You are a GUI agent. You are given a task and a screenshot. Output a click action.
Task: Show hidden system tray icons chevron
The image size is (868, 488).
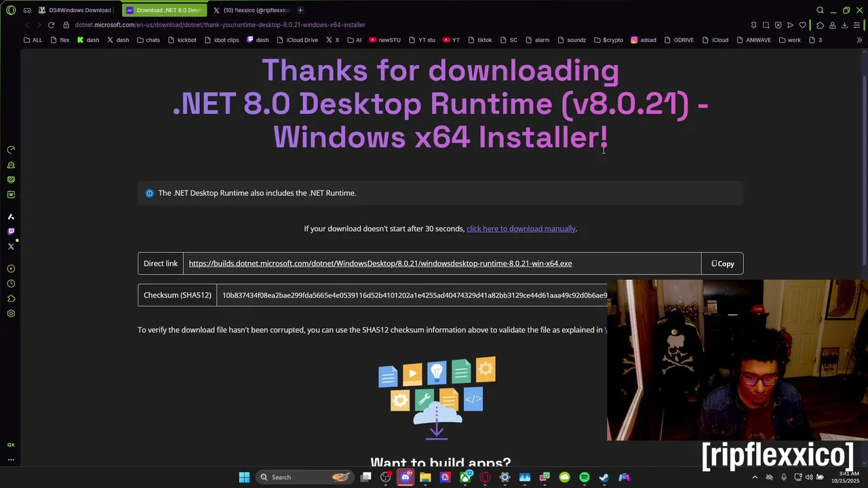click(755, 477)
